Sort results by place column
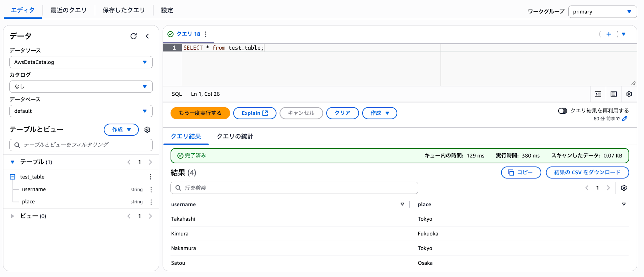Screen dimensions: 644x277 click(624, 204)
